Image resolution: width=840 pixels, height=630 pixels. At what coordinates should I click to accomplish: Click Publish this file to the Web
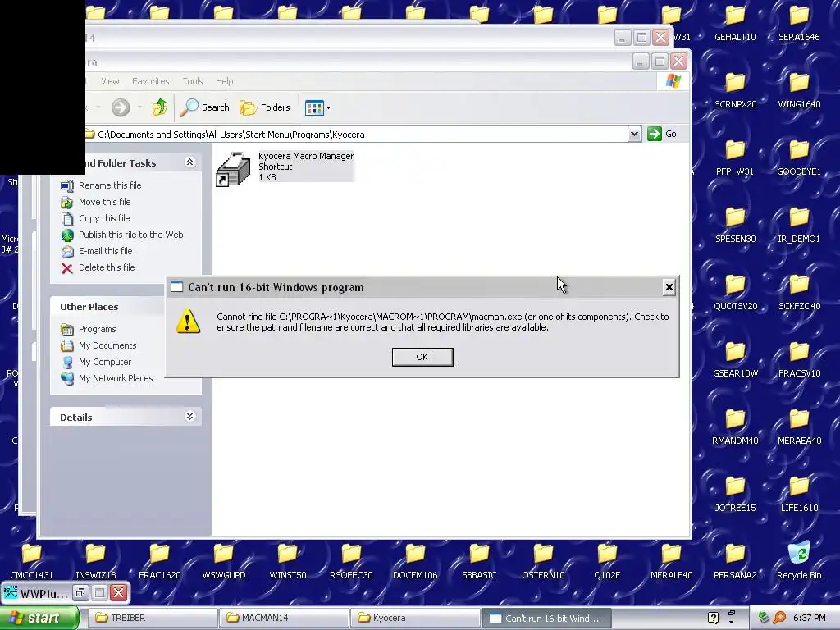[130, 235]
